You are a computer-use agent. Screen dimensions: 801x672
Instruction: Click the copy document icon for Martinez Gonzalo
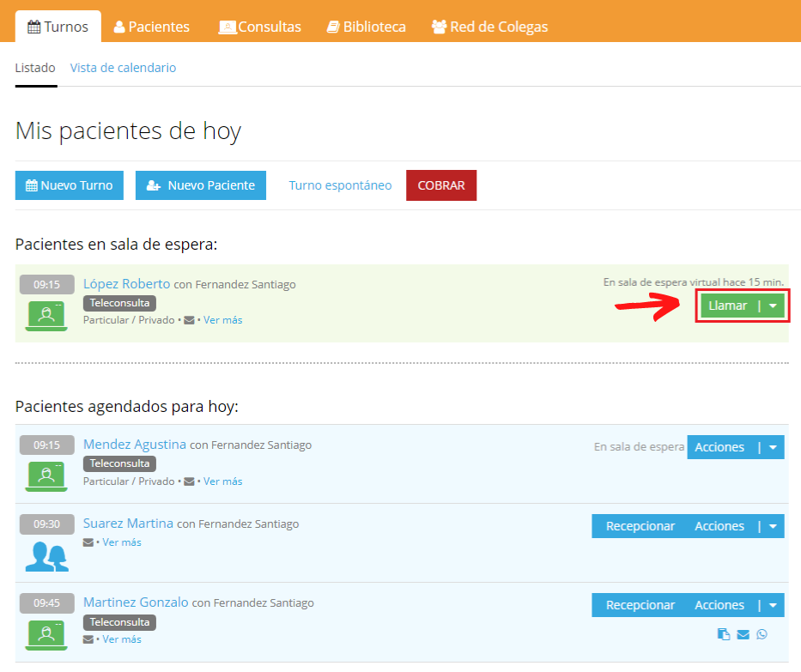(724, 634)
